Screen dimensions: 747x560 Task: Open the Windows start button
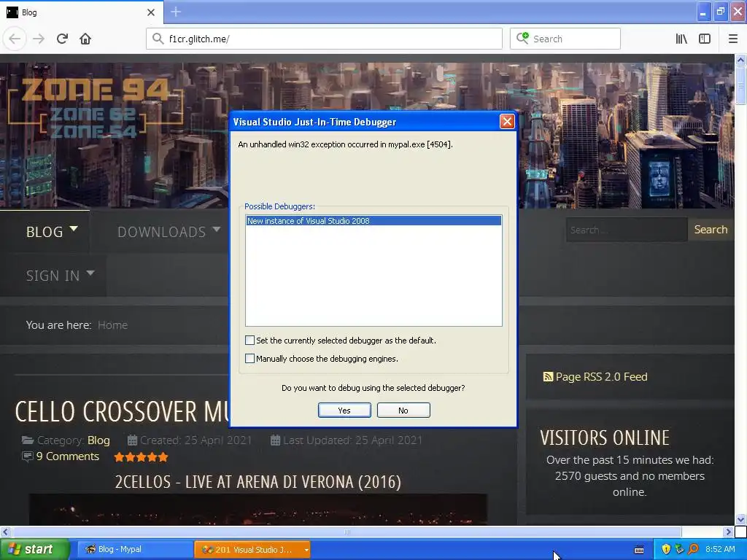click(35, 550)
